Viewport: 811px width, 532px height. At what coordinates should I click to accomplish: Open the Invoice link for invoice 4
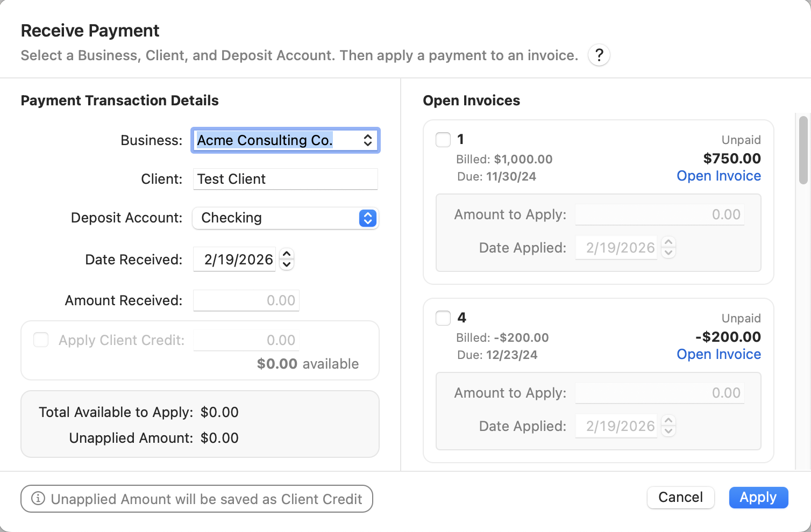coord(718,355)
